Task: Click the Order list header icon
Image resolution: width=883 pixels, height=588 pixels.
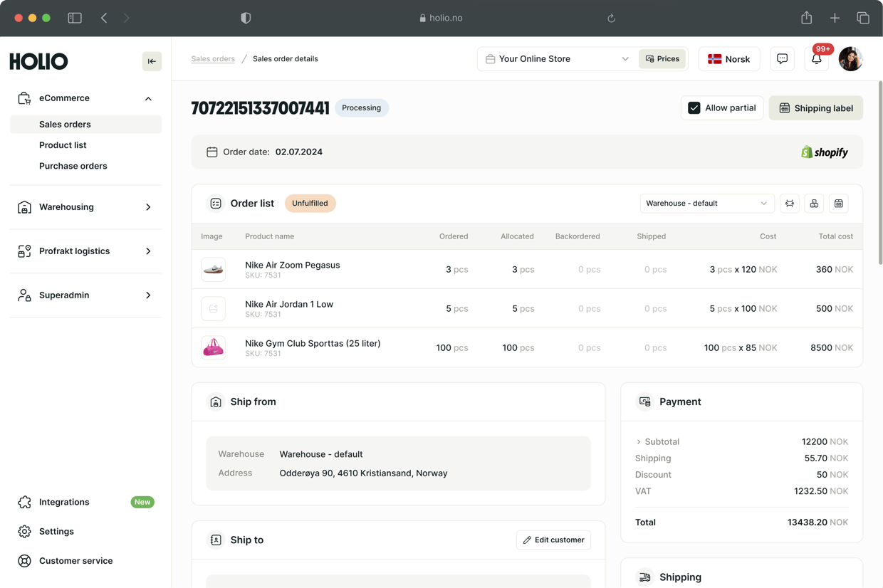Action: pyautogui.click(x=216, y=204)
